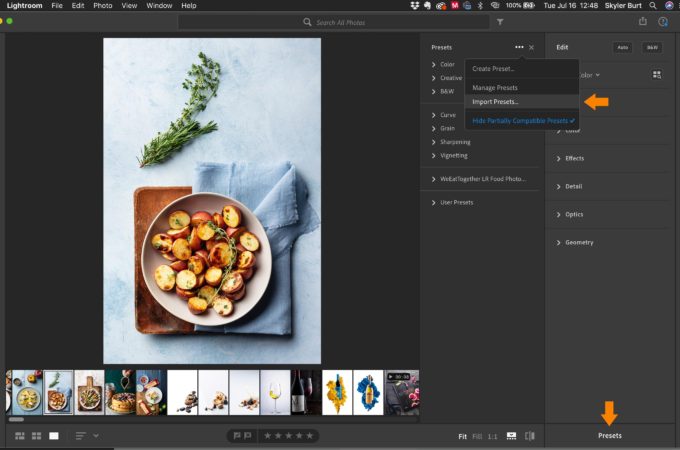The image size is (680, 450).
Task: Open the sort options dropdown arrow
Action: (x=96, y=436)
